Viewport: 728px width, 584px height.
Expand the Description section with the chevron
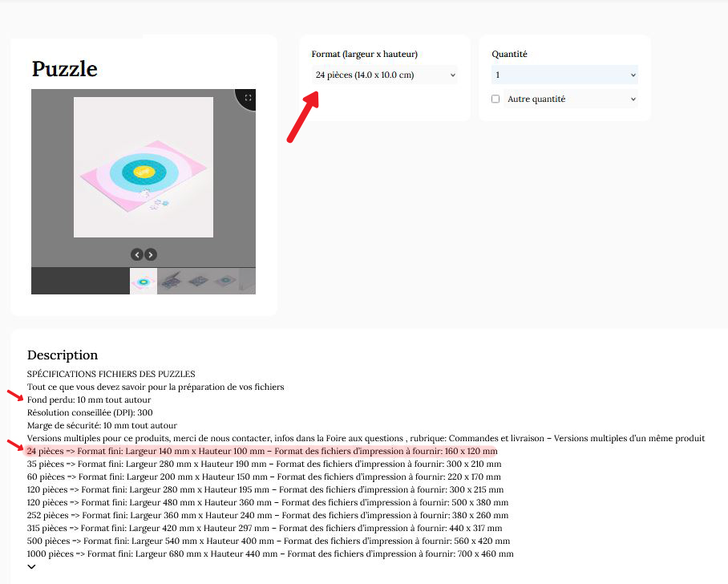[x=32, y=567]
